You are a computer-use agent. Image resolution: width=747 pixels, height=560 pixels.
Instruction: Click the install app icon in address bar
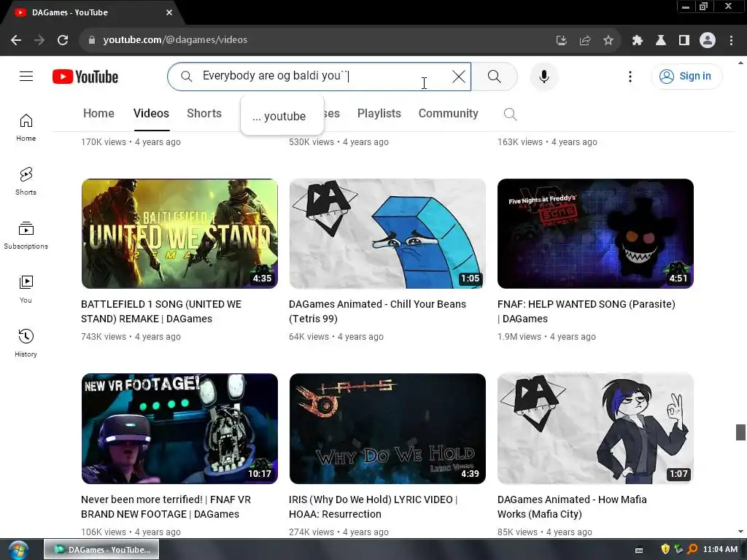click(x=561, y=41)
